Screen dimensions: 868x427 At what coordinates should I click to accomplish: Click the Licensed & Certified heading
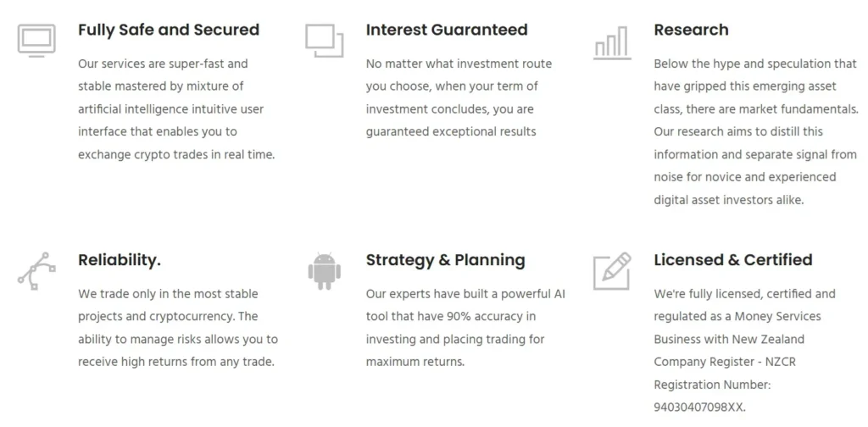click(732, 260)
